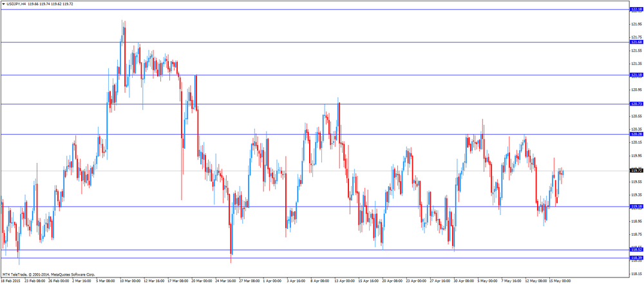Click the chart menu arrow beside USDJPY,H4
Viewport: 644px width, 284px height.
point(3,3)
